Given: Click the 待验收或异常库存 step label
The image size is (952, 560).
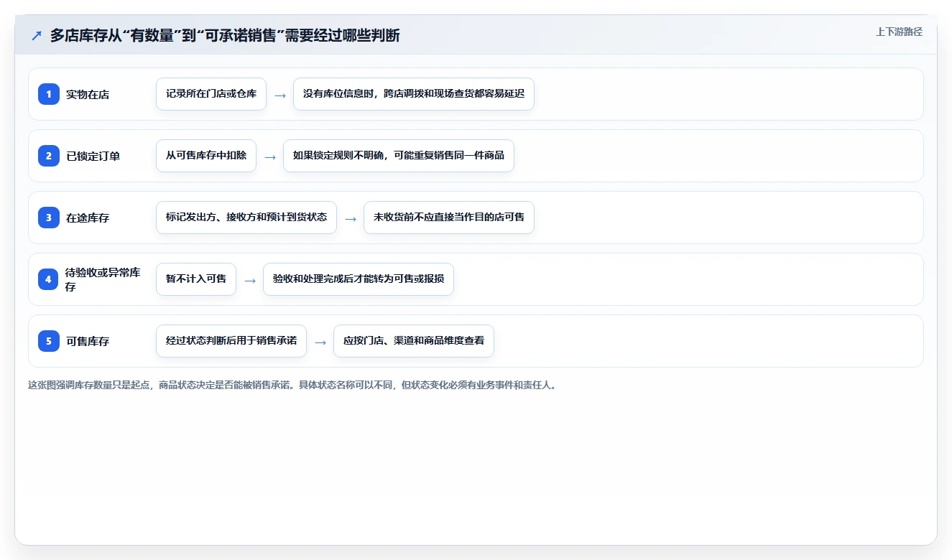Looking at the screenshot, I should [103, 279].
